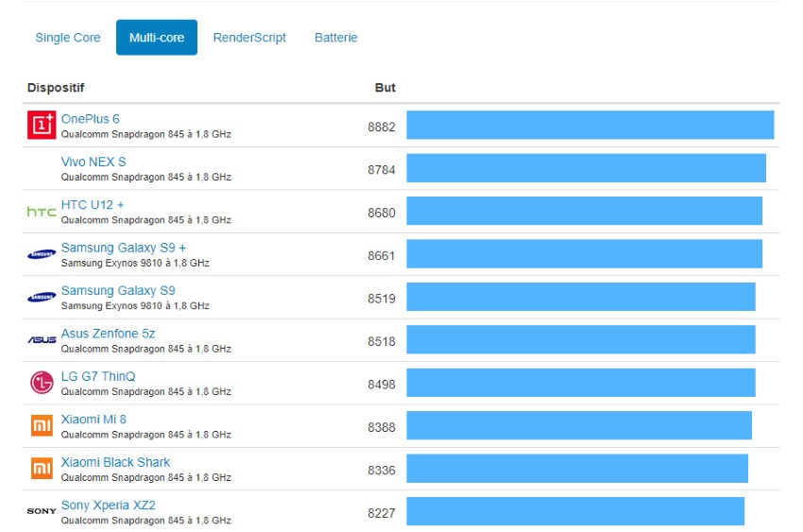Image resolution: width=803 pixels, height=532 pixels.
Task: Click the score 8388
Action: pyautogui.click(x=382, y=427)
